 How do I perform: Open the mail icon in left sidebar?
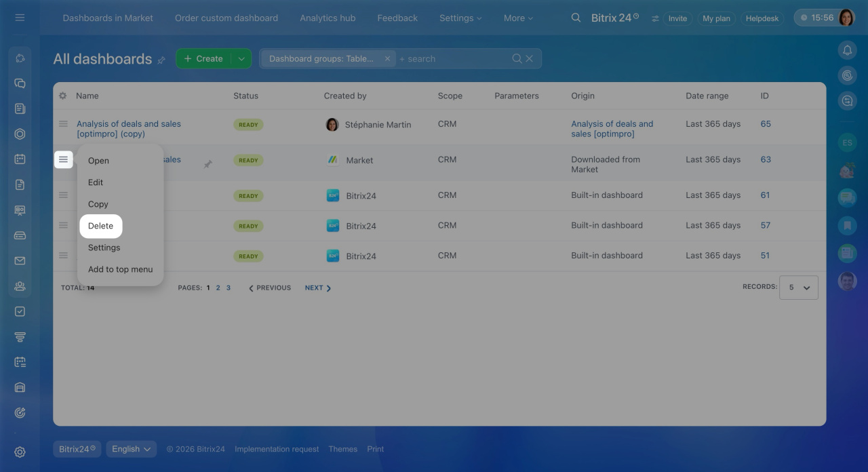tap(20, 261)
